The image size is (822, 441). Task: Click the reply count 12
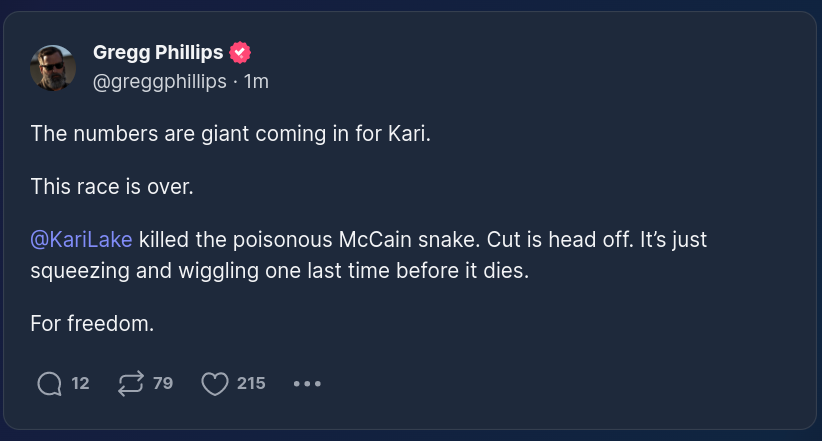pos(81,383)
